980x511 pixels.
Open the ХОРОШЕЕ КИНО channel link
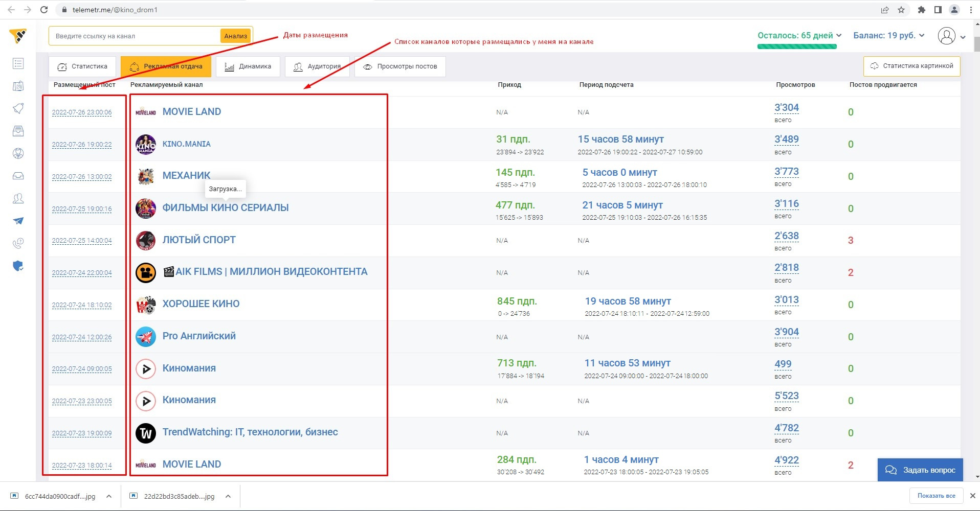pyautogui.click(x=201, y=304)
